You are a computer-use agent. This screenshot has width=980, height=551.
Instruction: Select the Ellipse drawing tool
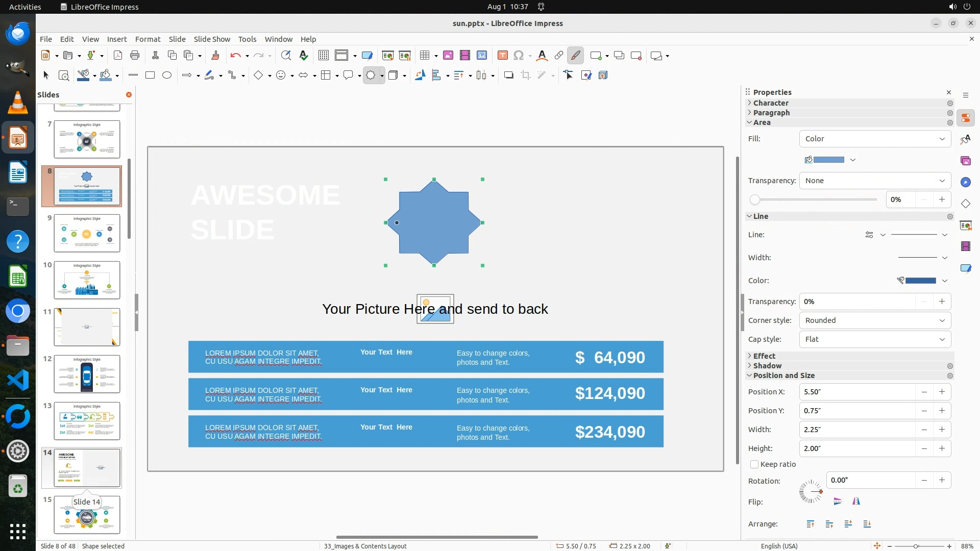[x=167, y=76]
